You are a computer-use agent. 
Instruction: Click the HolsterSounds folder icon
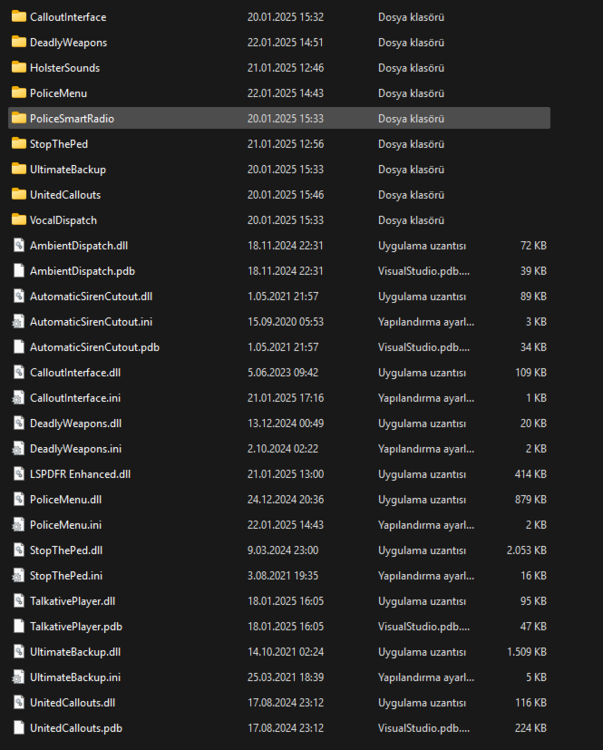19,67
